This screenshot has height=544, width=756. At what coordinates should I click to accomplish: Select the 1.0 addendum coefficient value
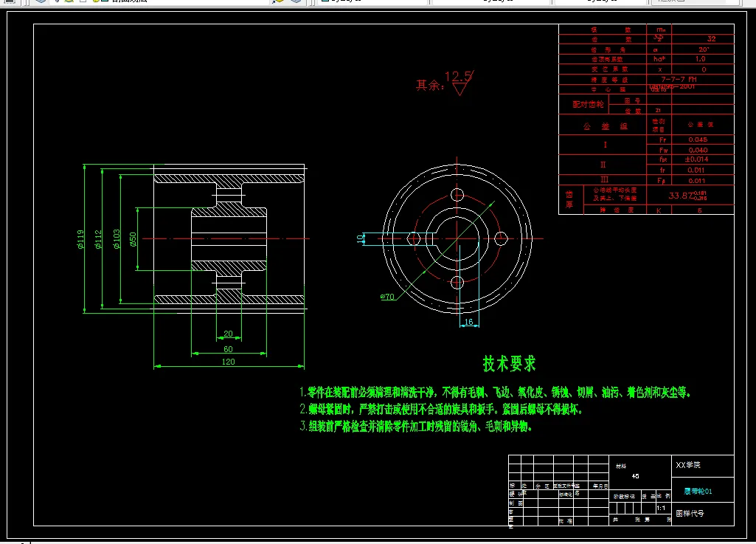pos(700,59)
